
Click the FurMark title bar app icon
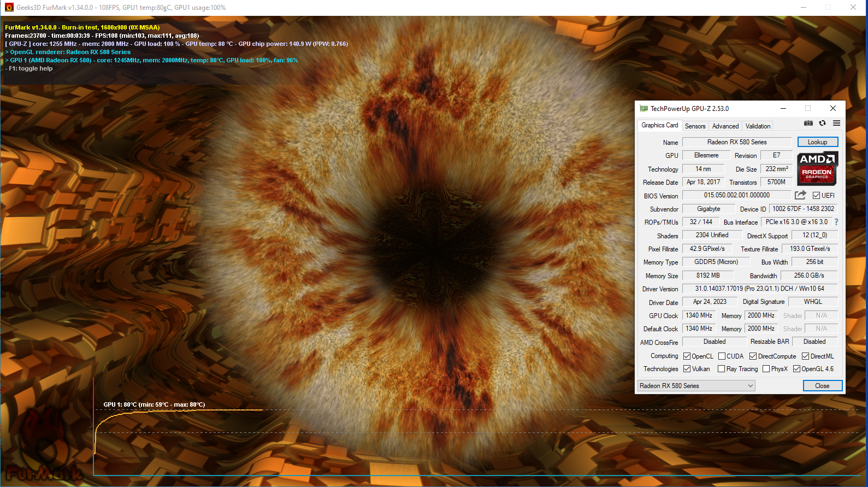tap(9, 8)
